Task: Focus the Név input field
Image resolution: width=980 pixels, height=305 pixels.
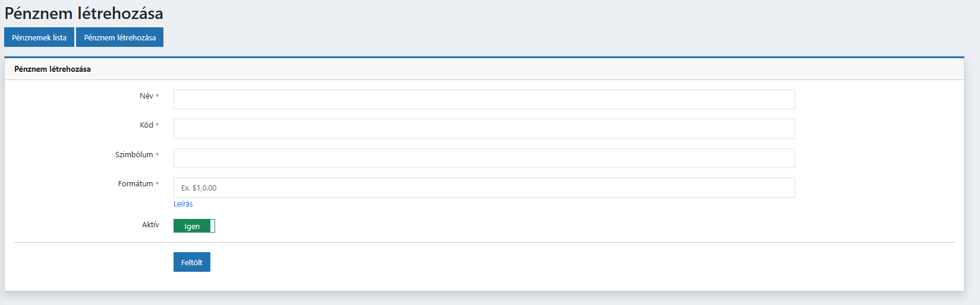Action: point(484,100)
